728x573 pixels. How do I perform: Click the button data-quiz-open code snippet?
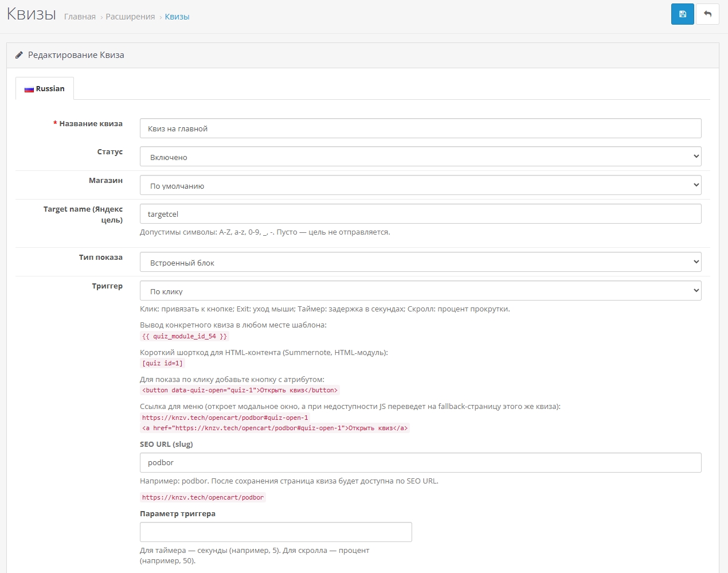[x=240, y=391]
